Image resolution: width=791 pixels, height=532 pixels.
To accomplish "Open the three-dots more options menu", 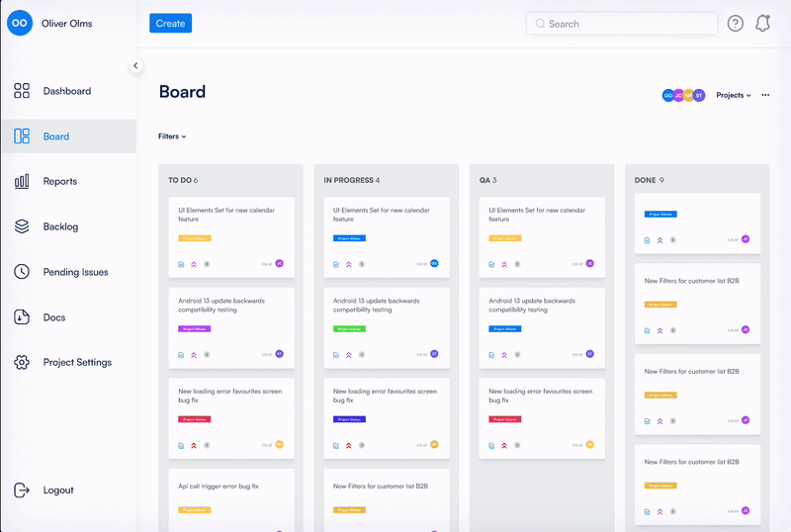I will (765, 95).
